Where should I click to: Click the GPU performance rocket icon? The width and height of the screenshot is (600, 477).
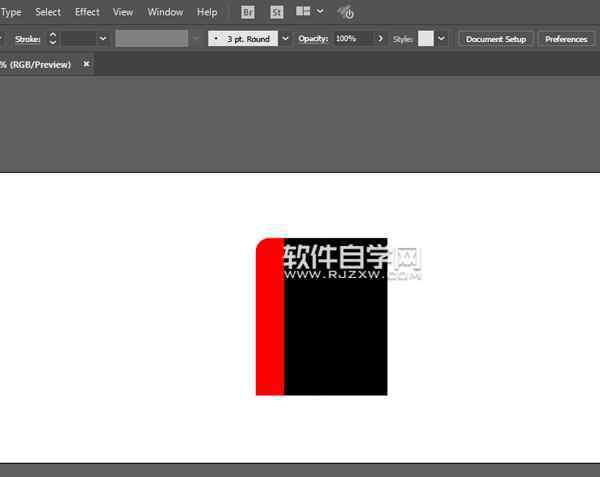(x=345, y=12)
